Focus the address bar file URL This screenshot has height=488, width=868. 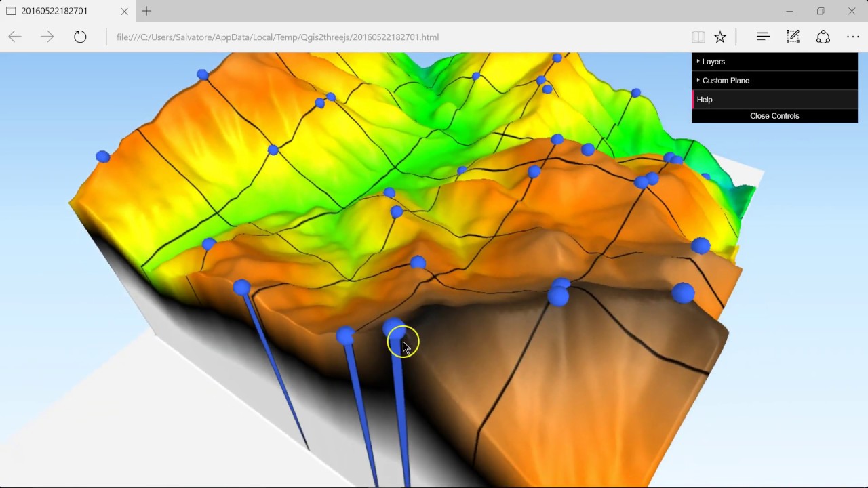(277, 37)
